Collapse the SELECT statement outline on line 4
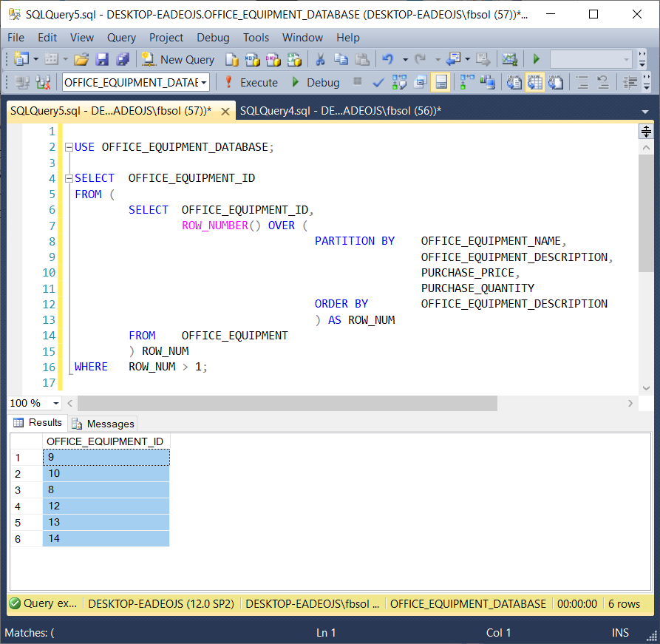Viewport: 660px width, 644px height. tap(69, 178)
